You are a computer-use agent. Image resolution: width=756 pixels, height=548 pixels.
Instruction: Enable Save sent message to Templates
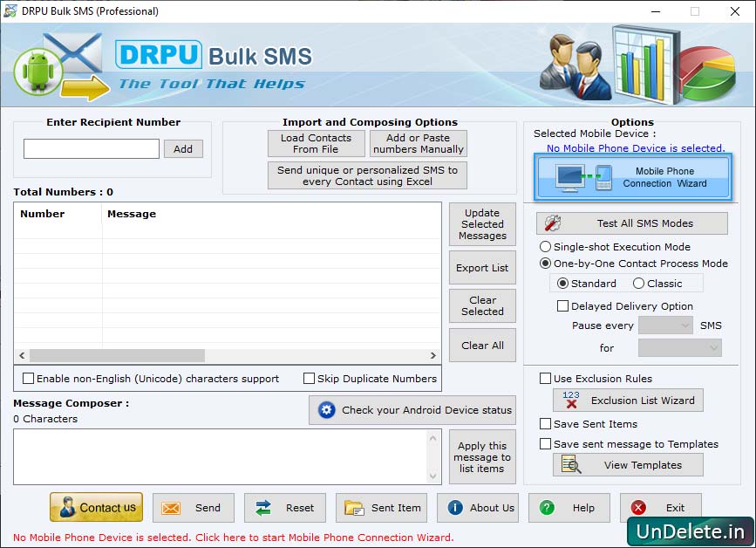[x=545, y=443]
